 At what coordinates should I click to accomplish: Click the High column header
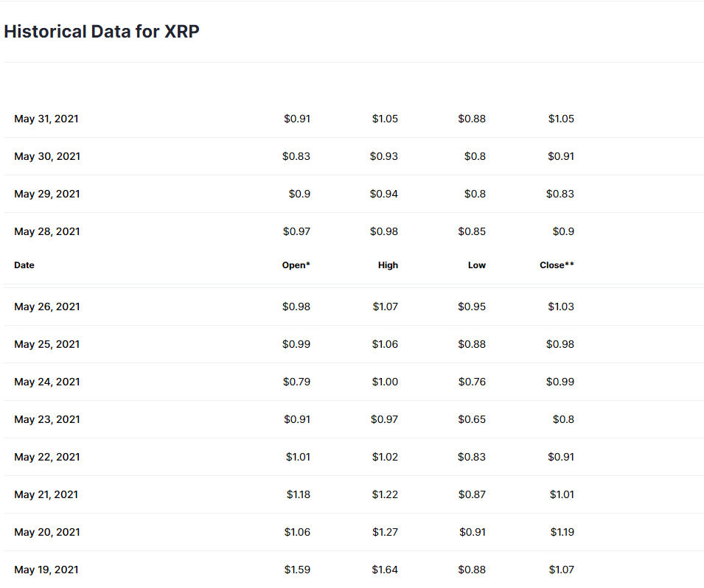[388, 265]
